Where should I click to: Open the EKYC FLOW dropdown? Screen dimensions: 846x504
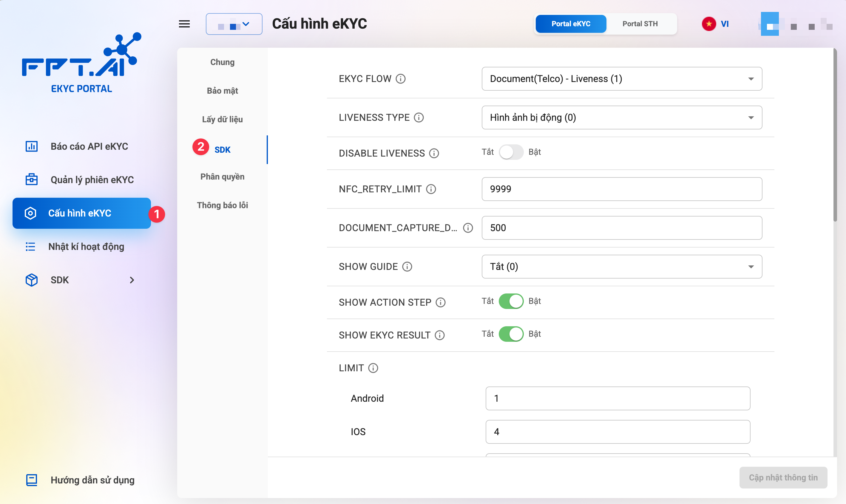pos(621,79)
